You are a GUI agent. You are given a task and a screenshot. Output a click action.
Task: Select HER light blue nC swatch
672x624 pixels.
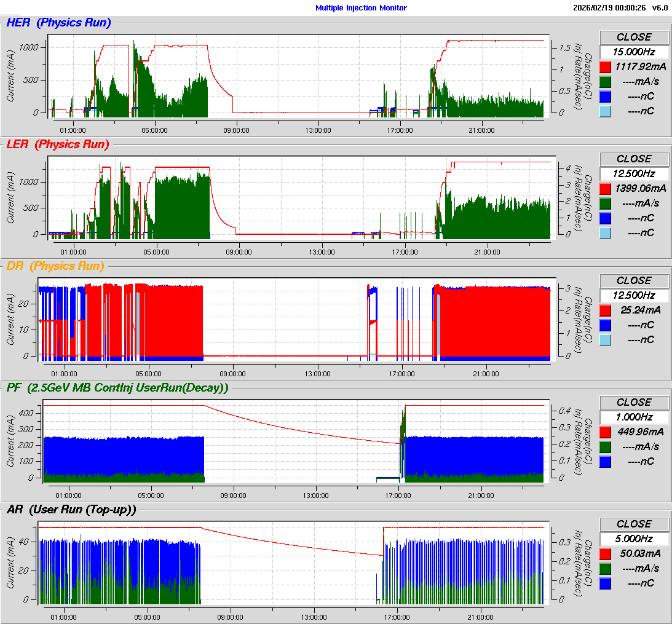click(x=605, y=111)
